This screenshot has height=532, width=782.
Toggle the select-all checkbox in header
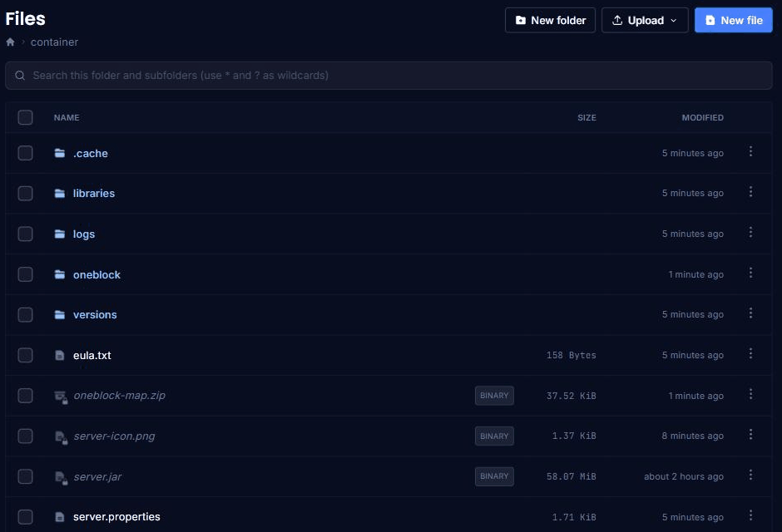[26, 117]
